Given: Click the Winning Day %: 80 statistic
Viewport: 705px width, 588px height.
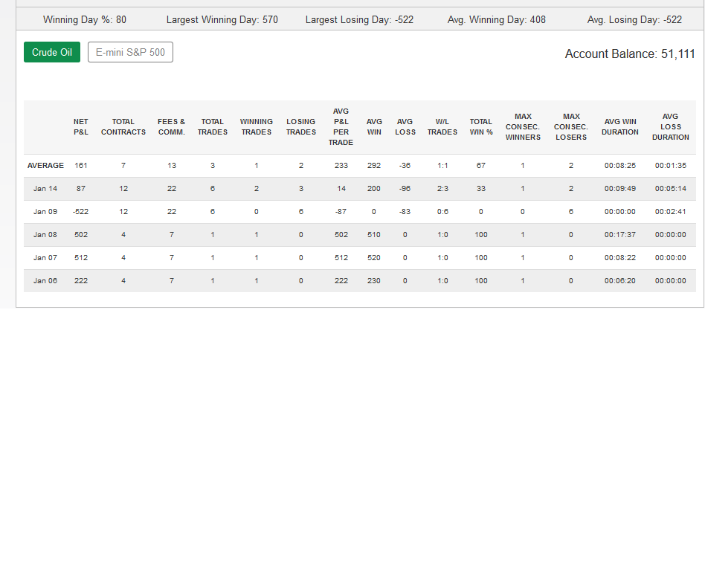Looking at the screenshot, I should tap(85, 20).
